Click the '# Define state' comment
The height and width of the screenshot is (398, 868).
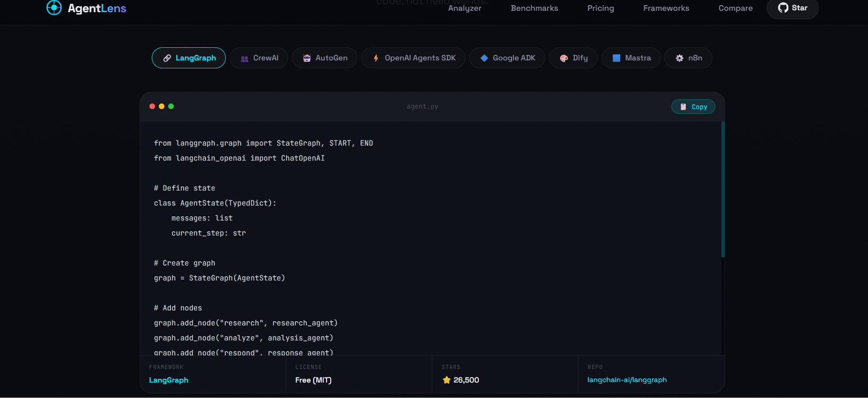[x=185, y=188]
